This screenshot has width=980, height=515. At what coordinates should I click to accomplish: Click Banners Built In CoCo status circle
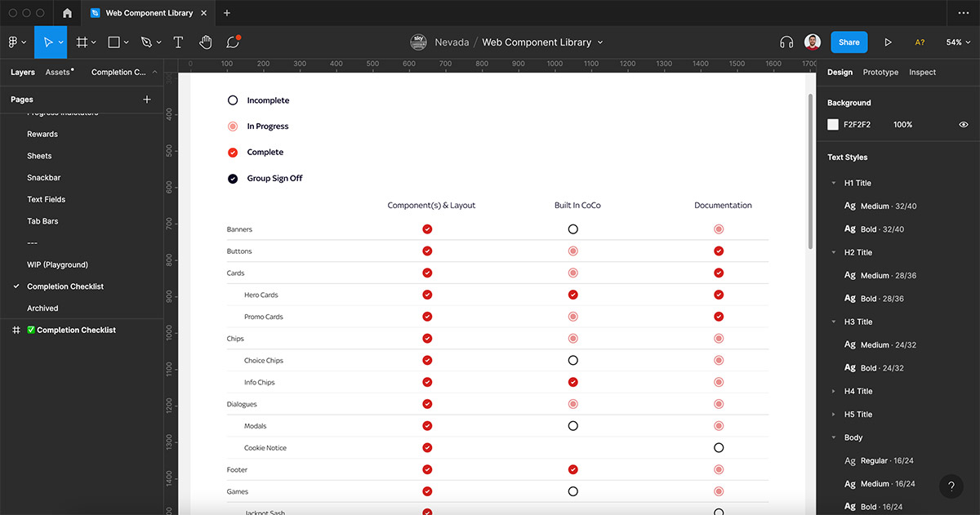click(573, 229)
